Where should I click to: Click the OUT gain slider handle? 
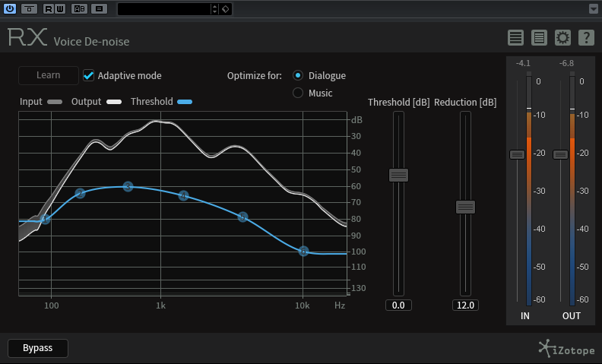tap(560, 155)
